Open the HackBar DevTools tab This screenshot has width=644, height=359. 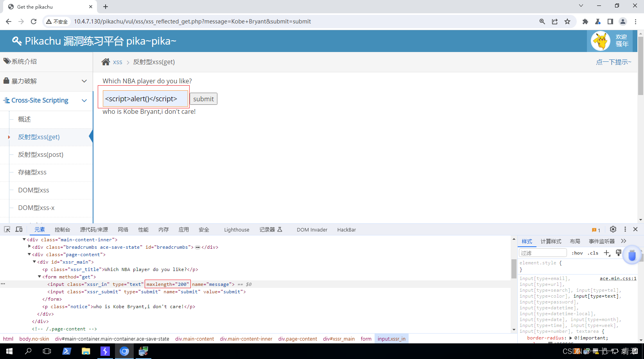(x=346, y=230)
